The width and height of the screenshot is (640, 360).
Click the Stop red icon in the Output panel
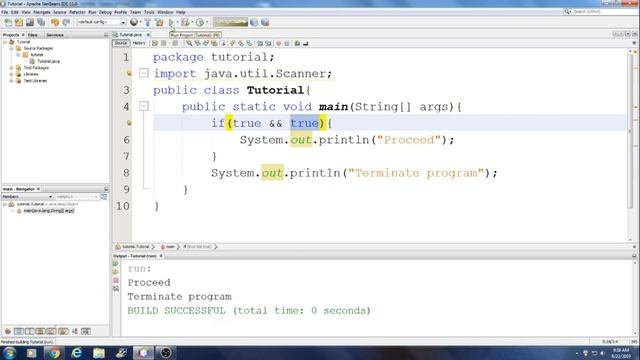[116, 280]
